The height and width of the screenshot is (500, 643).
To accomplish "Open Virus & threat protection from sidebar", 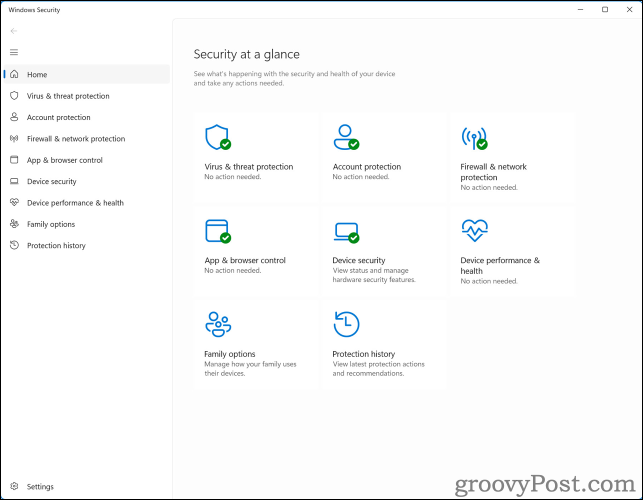I will pyautogui.click(x=87, y=96).
